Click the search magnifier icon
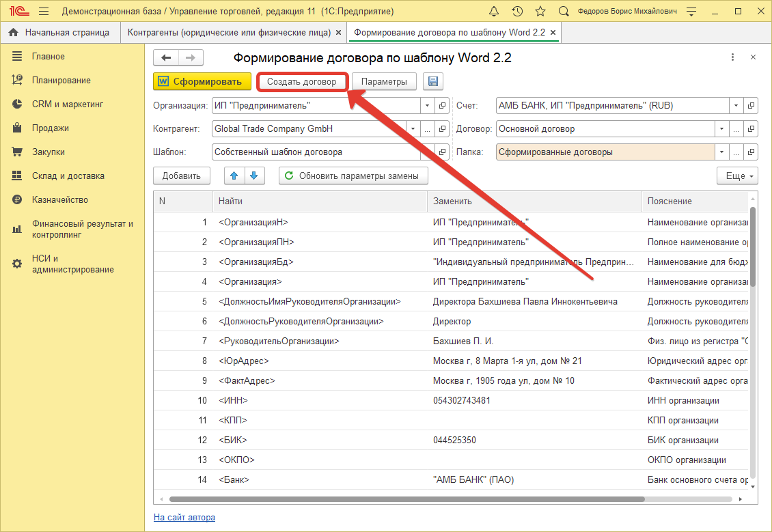The height and width of the screenshot is (532, 772). (564, 12)
